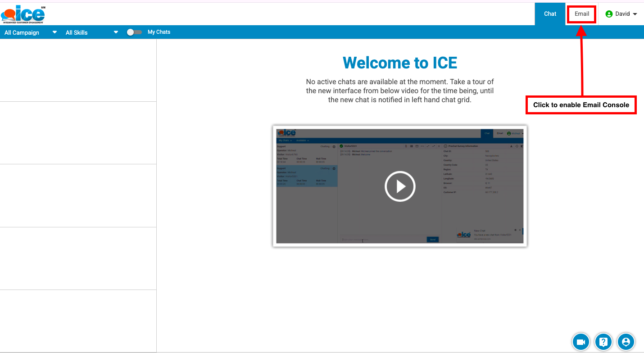Click the David username text

pos(622,14)
